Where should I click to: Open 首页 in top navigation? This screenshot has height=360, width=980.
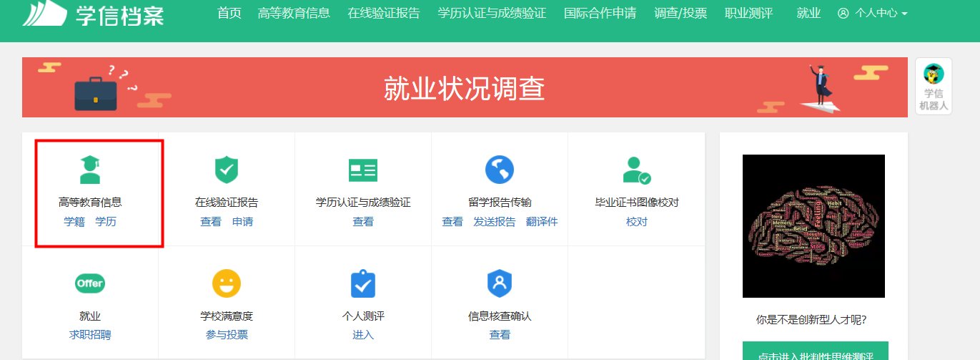(229, 13)
